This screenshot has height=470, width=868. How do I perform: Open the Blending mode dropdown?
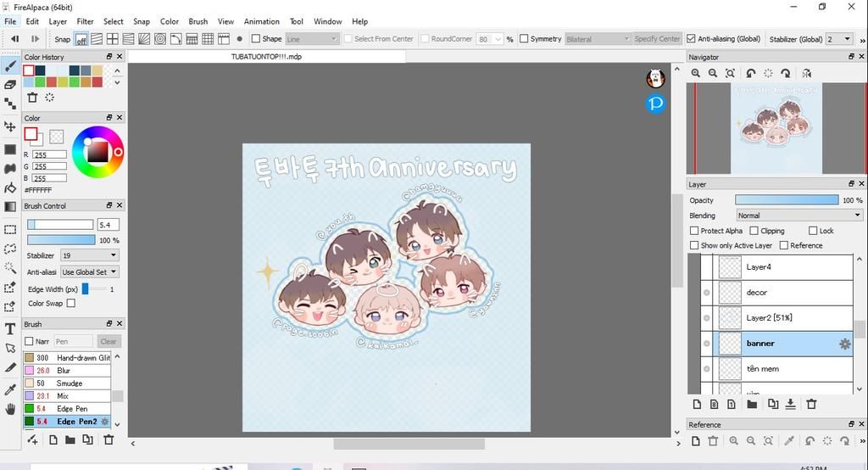[800, 215]
